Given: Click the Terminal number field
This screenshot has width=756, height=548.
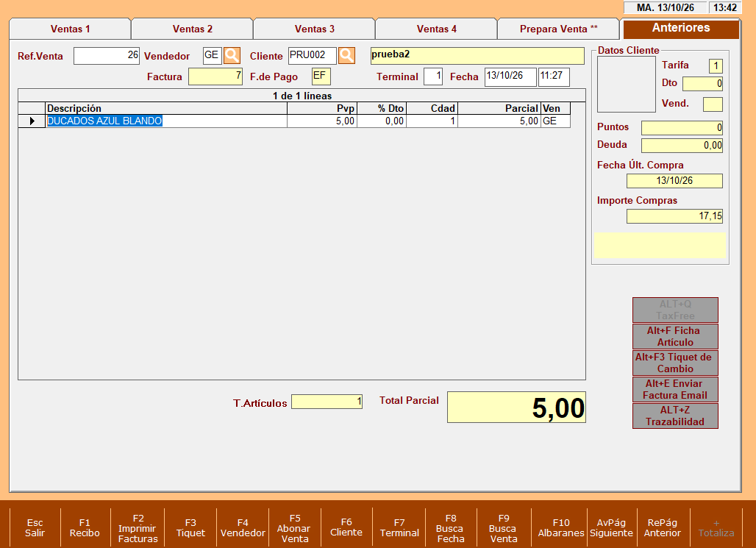Looking at the screenshot, I should click(x=433, y=76).
